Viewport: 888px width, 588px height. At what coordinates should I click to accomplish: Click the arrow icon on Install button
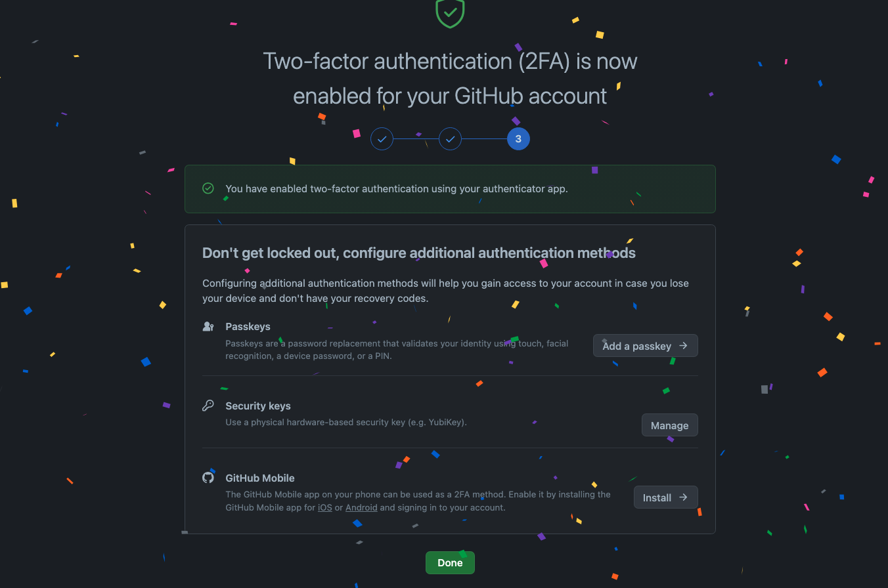(x=683, y=497)
